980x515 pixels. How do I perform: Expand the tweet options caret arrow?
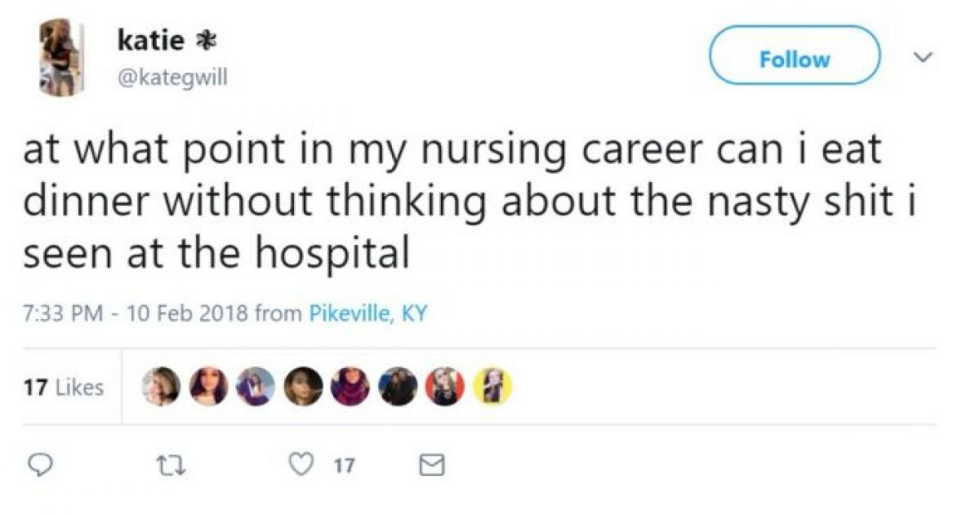pyautogui.click(x=923, y=58)
